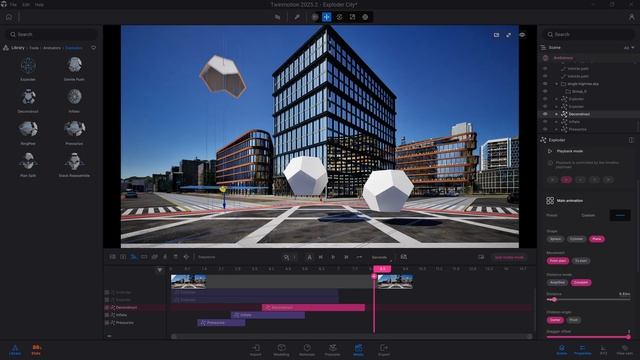Go to the Home screen icon
The height and width of the screenshot is (360, 640).
[9, 17]
